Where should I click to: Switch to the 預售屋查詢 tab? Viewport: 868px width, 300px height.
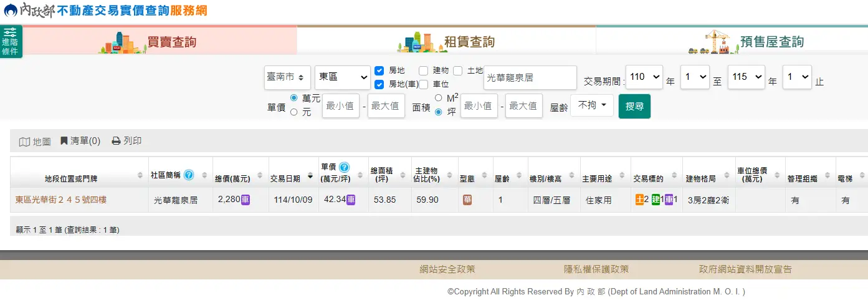pos(746,42)
